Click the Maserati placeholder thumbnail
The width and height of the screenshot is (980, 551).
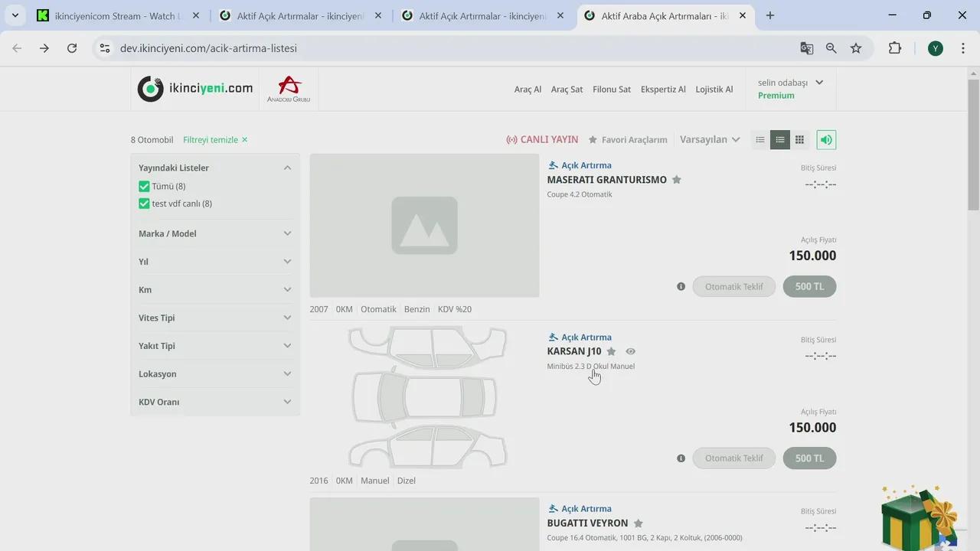424,226
